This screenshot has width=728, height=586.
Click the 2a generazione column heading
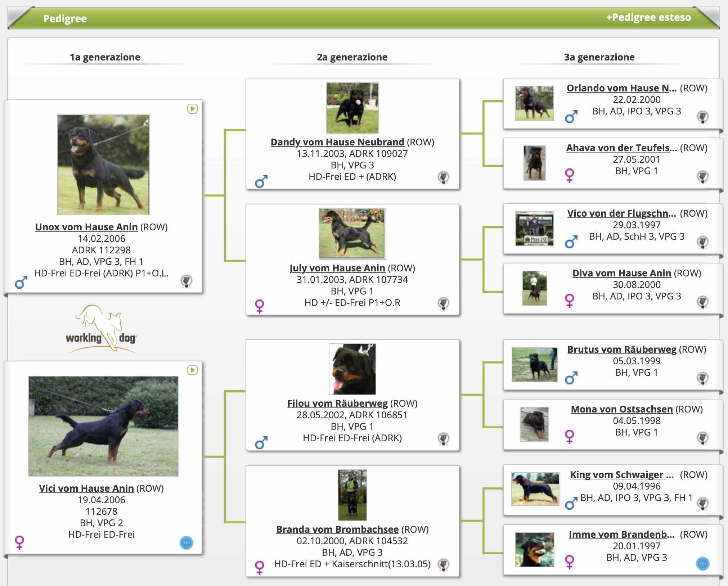click(x=352, y=57)
